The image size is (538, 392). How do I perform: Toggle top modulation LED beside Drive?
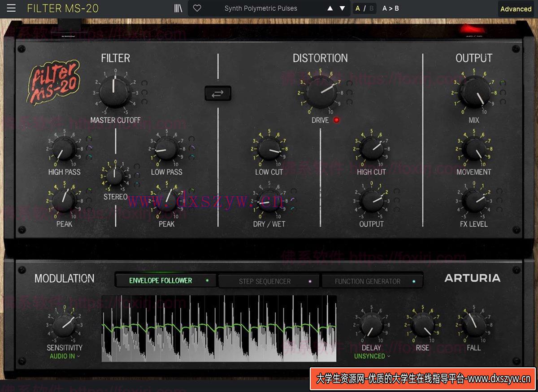pos(349,83)
